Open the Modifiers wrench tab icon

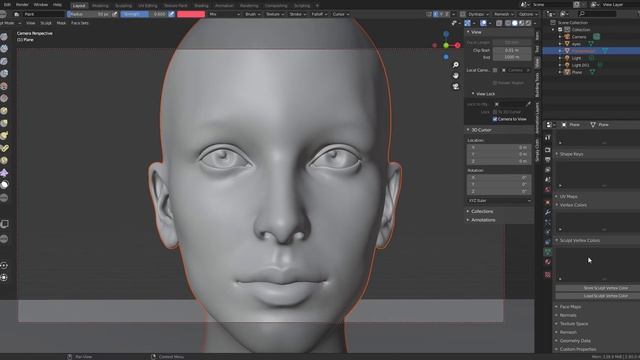point(548,212)
